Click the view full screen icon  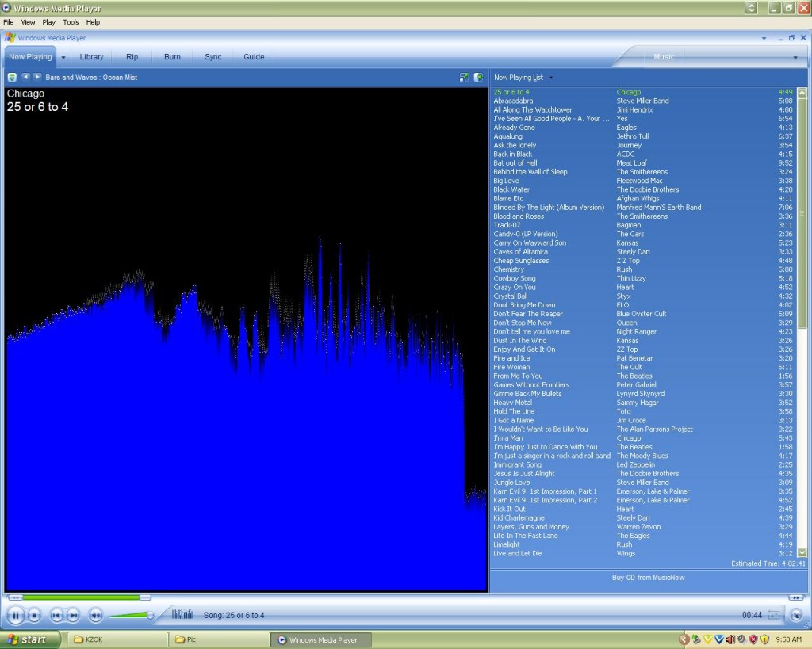[x=463, y=77]
